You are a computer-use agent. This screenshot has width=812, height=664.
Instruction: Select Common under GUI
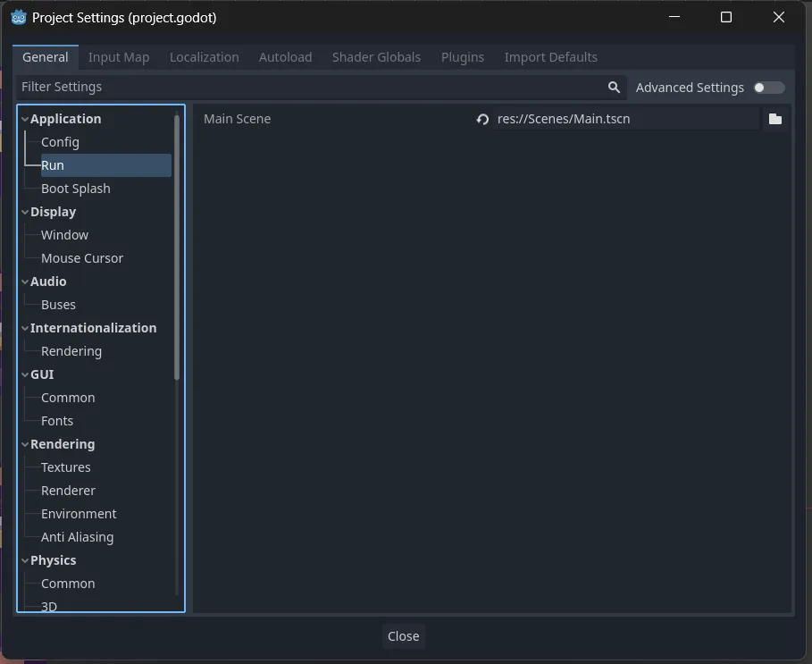68,398
